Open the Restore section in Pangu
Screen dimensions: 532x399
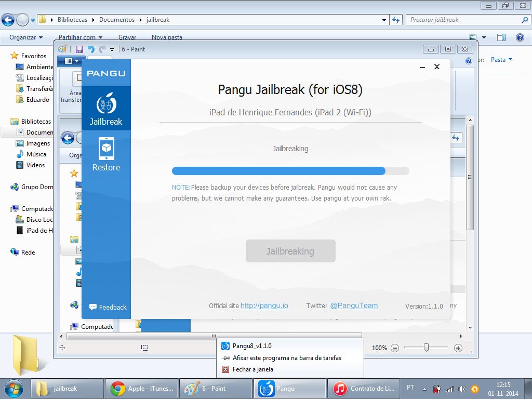pyautogui.click(x=106, y=154)
